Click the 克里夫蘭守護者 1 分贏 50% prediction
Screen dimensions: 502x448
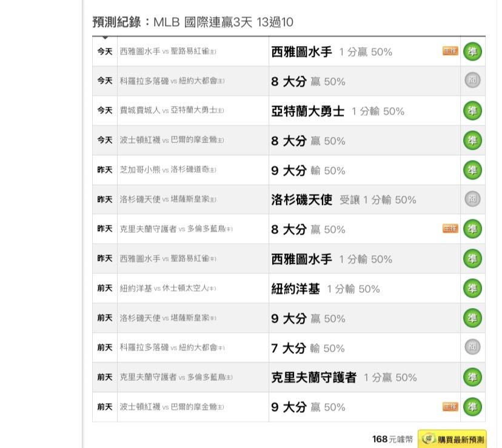(x=344, y=378)
